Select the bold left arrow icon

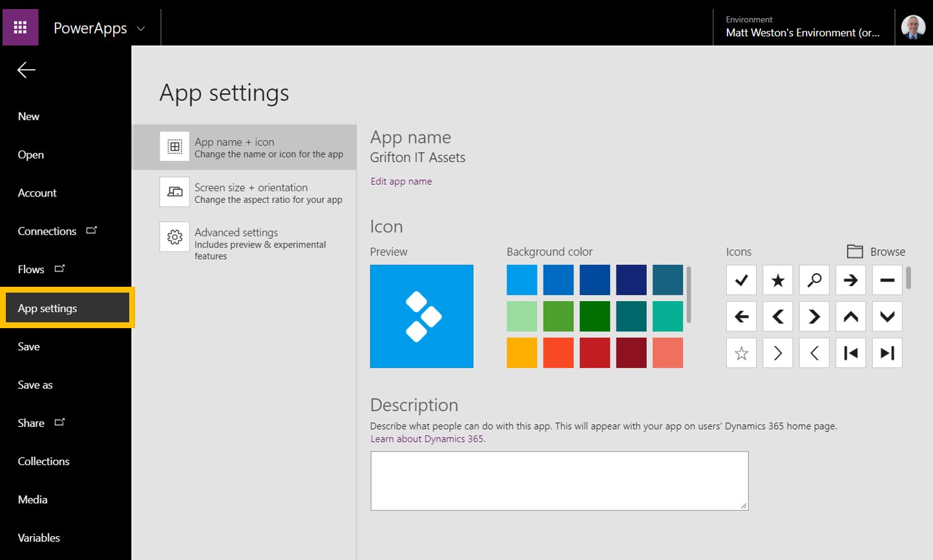point(741,316)
